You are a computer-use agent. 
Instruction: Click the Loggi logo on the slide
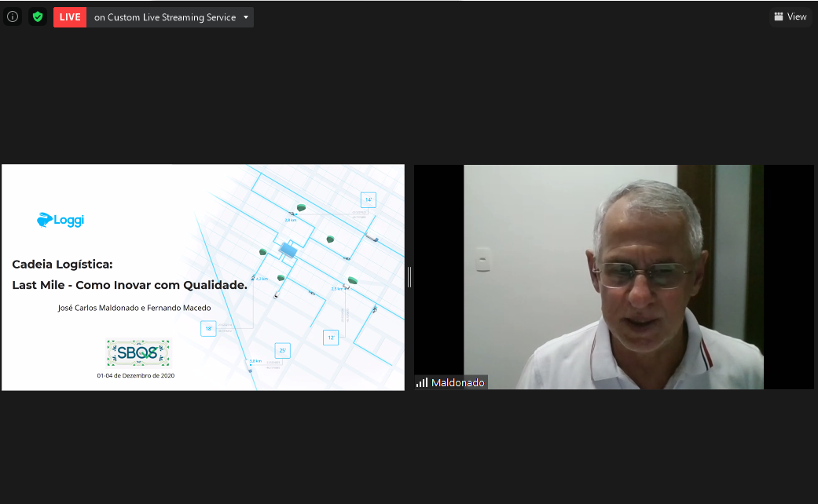click(x=61, y=221)
